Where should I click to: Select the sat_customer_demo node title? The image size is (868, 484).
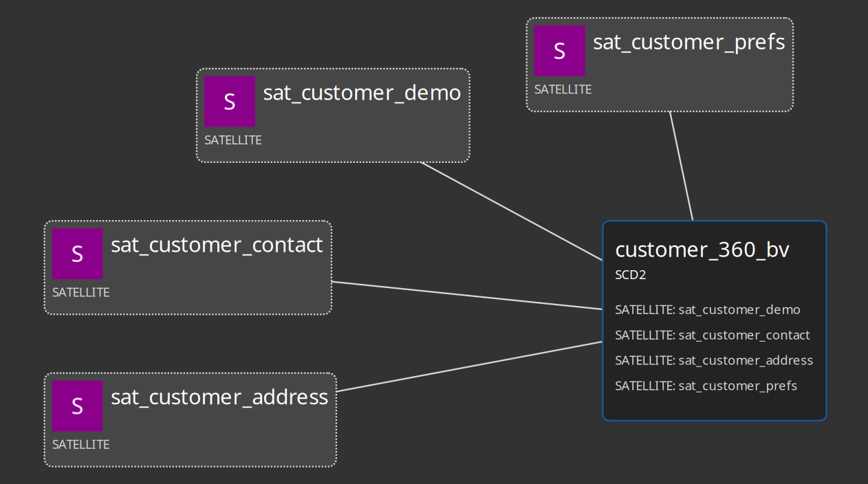[362, 93]
